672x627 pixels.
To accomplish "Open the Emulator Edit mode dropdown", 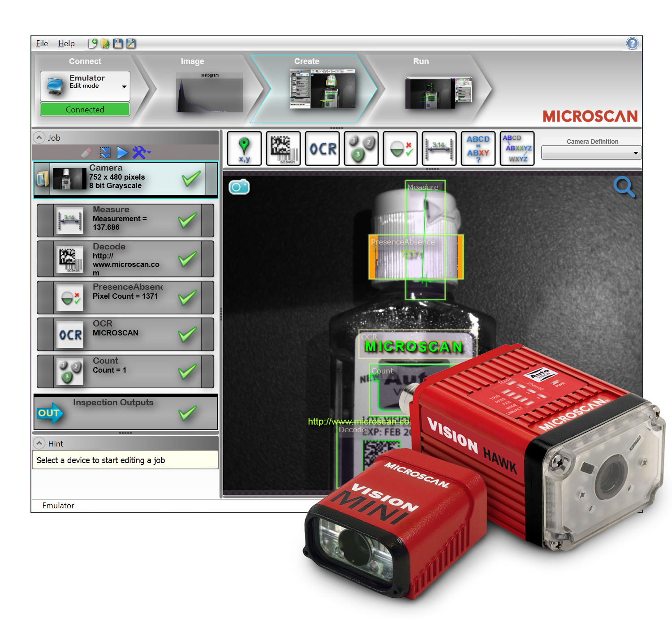I will 124,87.
